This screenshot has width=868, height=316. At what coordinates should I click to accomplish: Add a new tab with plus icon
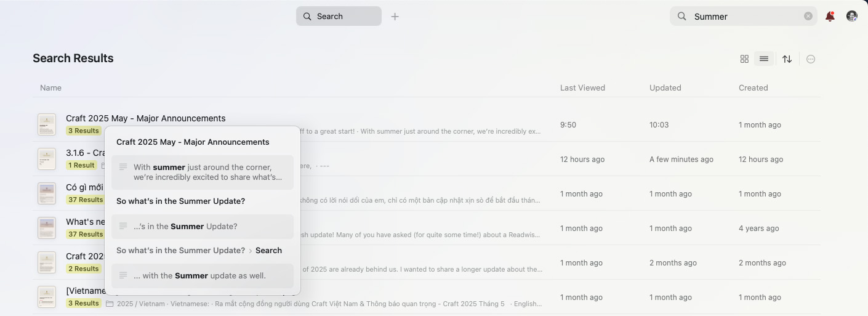pos(395,17)
